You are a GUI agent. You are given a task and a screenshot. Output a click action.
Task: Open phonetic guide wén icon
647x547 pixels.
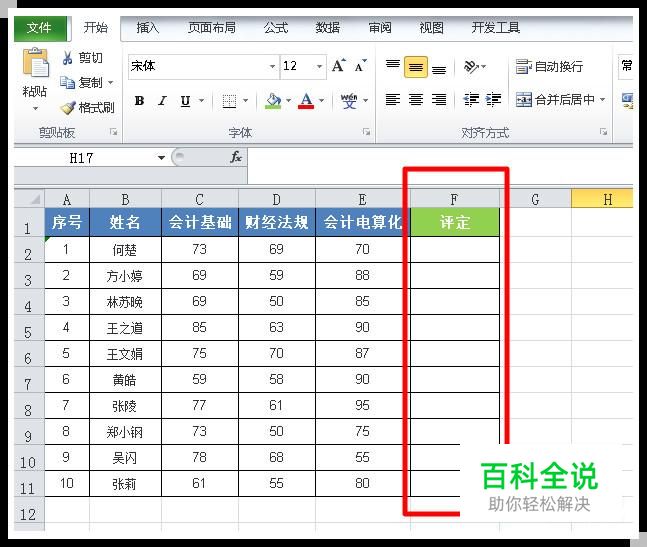click(x=349, y=100)
